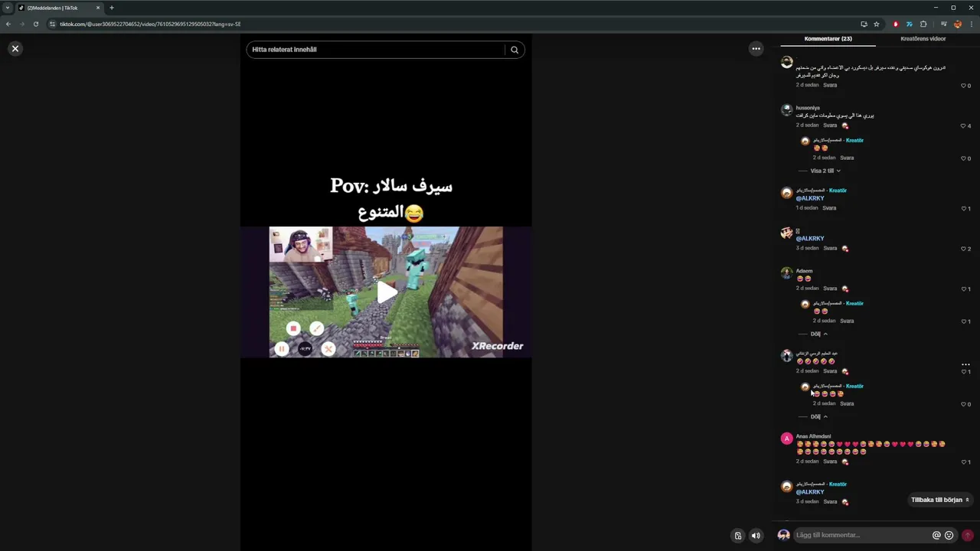Like the hussoniya comment with 4 likes
Image resolution: width=980 pixels, height=551 pixels.
(x=963, y=126)
